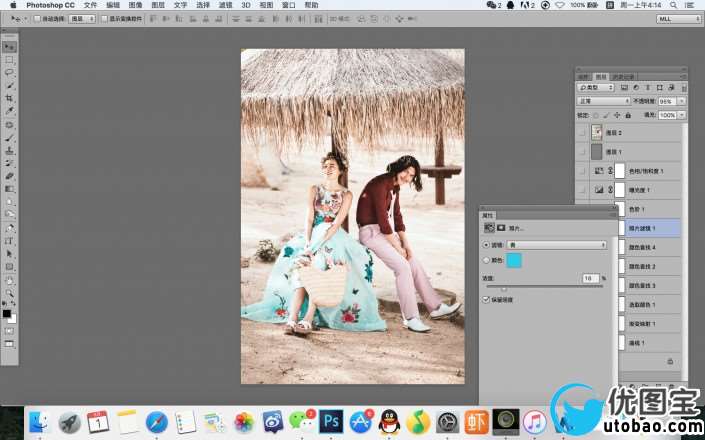Uncheck the 保留明度 checkbox
The height and width of the screenshot is (440, 705).
coord(486,299)
